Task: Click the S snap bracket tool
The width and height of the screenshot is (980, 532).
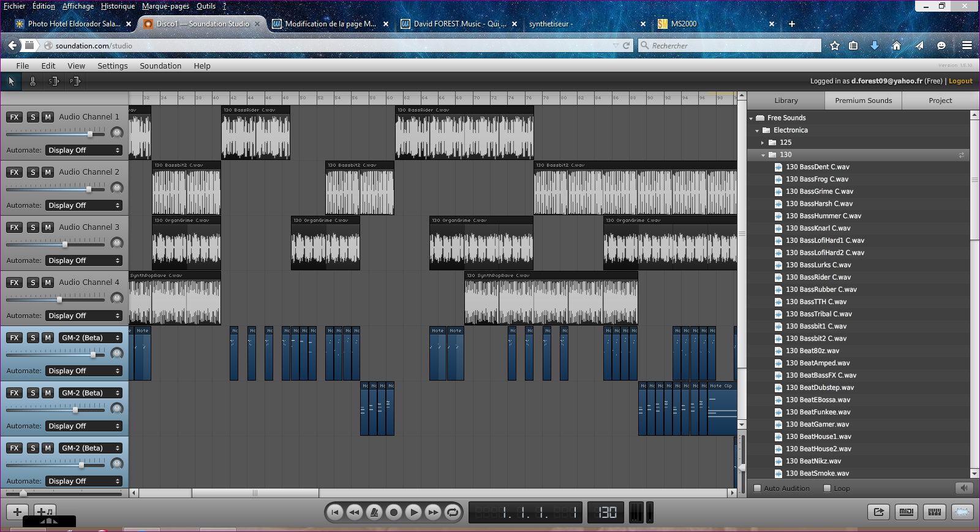Action: (54, 81)
